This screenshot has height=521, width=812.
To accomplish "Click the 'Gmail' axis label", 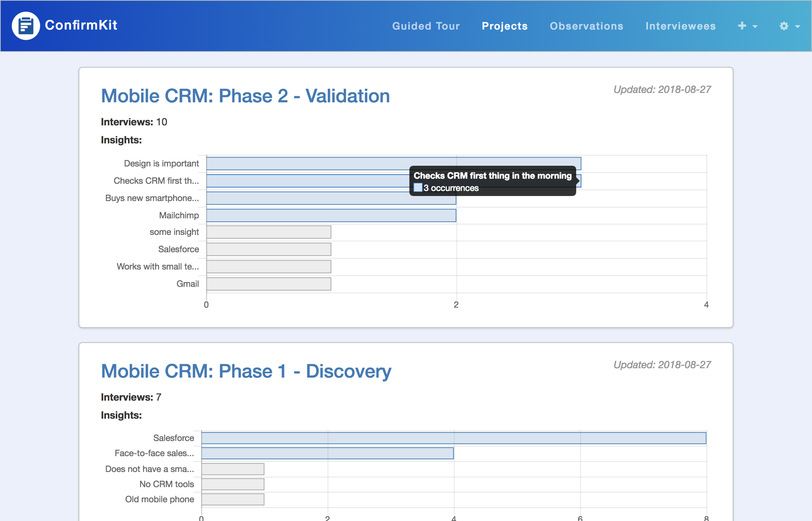I will tap(187, 284).
